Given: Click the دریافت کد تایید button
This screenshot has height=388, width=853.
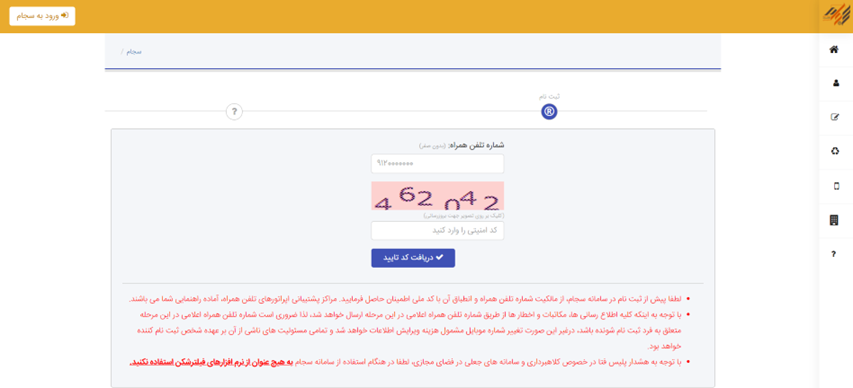Looking at the screenshot, I should 413,258.
